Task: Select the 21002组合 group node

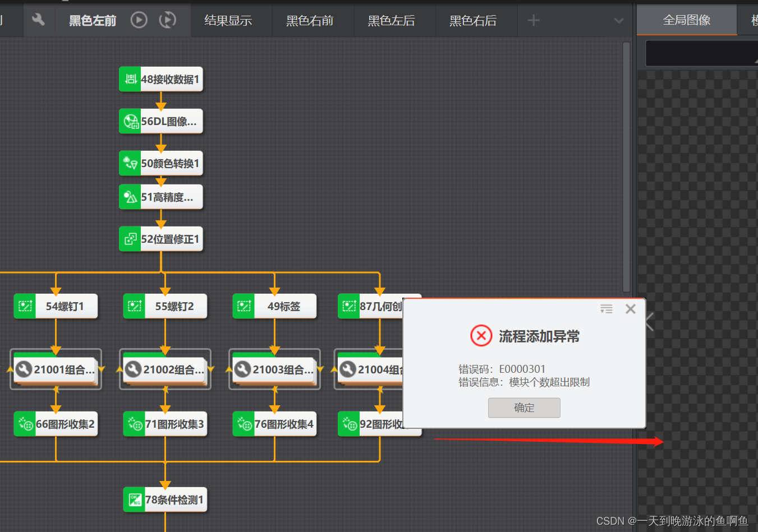Action: pos(165,369)
